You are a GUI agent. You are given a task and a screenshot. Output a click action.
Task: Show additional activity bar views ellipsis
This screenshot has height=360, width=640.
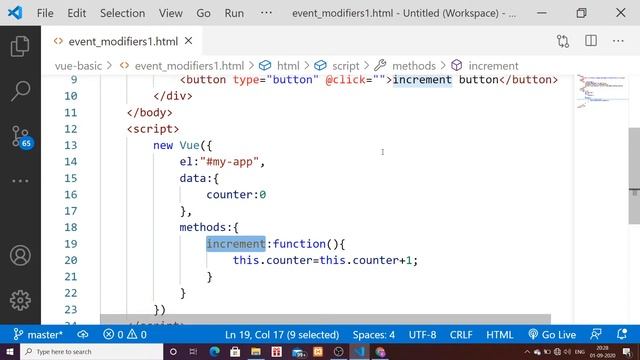pyautogui.click(x=20, y=181)
